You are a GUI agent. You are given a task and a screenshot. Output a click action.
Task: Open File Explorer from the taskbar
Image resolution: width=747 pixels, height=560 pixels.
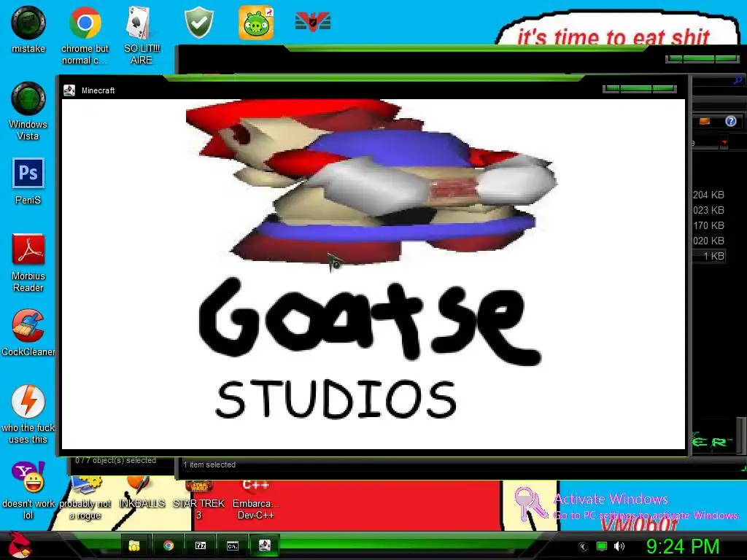pos(134,545)
